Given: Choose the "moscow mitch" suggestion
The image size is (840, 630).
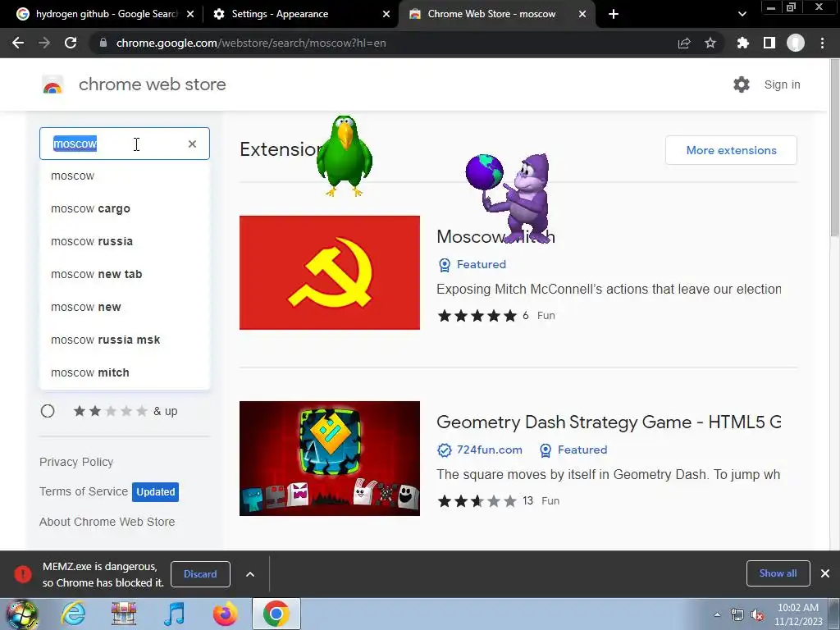Looking at the screenshot, I should click(x=125, y=372).
